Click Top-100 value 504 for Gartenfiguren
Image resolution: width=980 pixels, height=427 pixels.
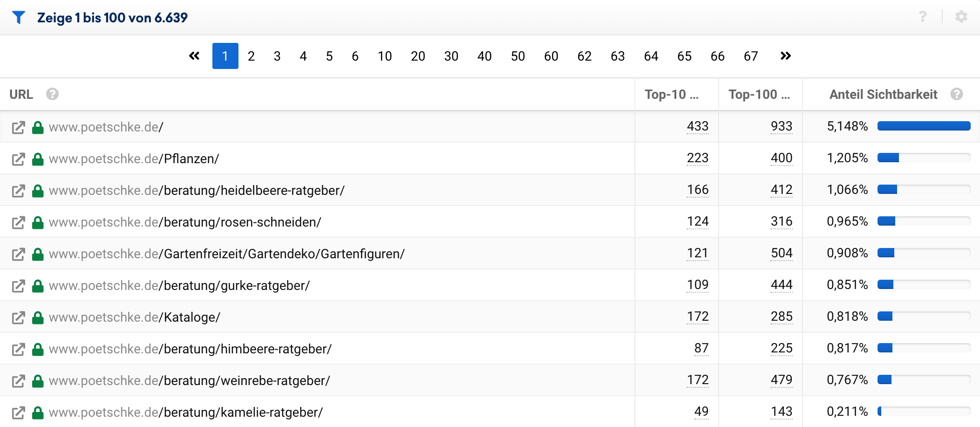pyautogui.click(x=781, y=253)
